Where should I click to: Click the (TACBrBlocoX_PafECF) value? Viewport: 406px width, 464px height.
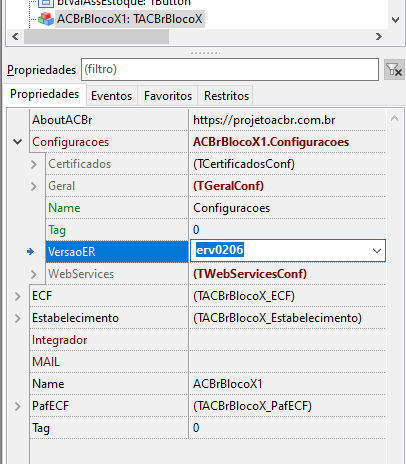click(252, 406)
